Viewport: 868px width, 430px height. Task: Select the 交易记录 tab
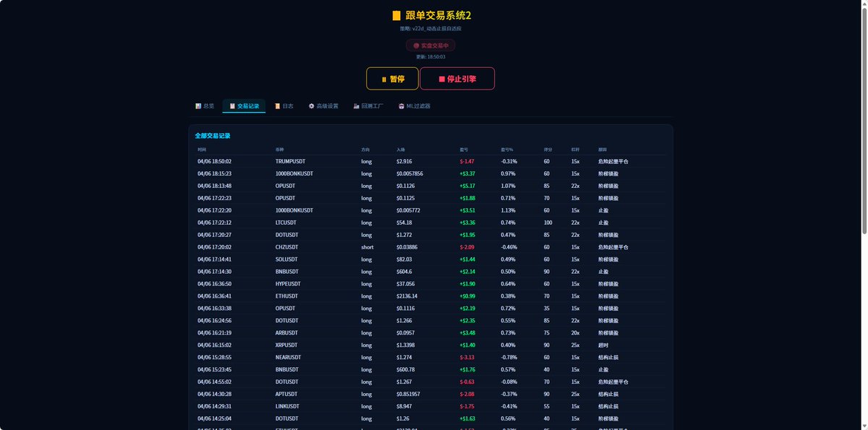244,106
